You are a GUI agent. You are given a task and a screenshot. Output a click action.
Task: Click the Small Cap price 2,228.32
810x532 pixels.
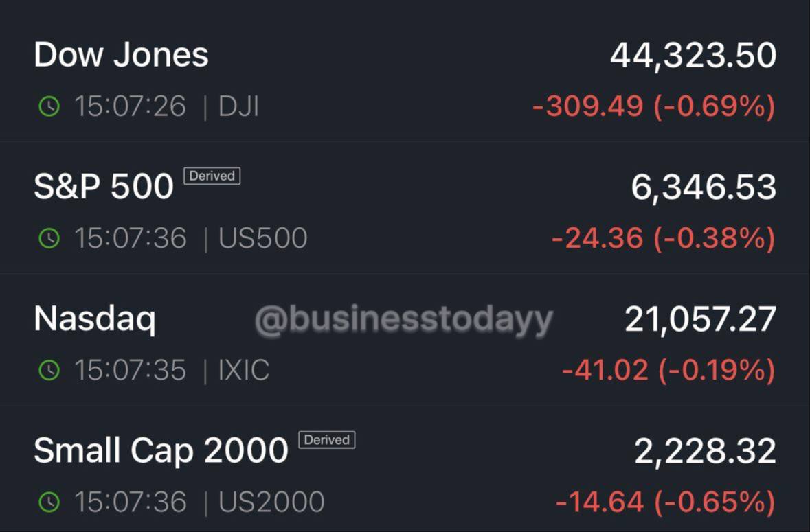tap(705, 451)
